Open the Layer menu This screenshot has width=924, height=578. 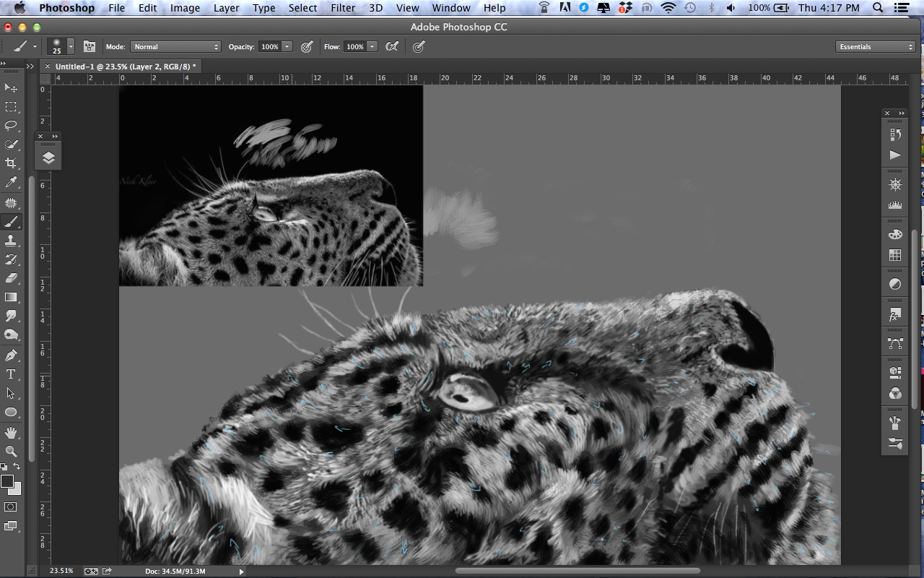point(226,8)
